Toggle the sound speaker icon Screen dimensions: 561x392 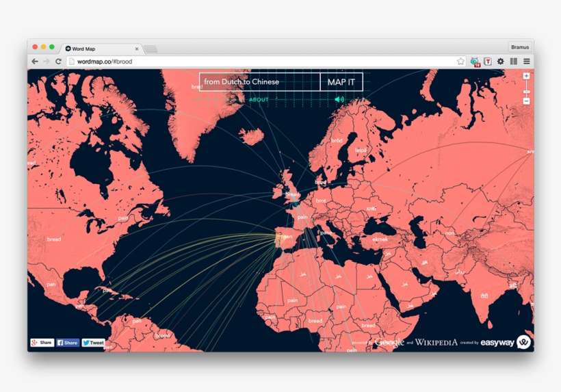339,100
